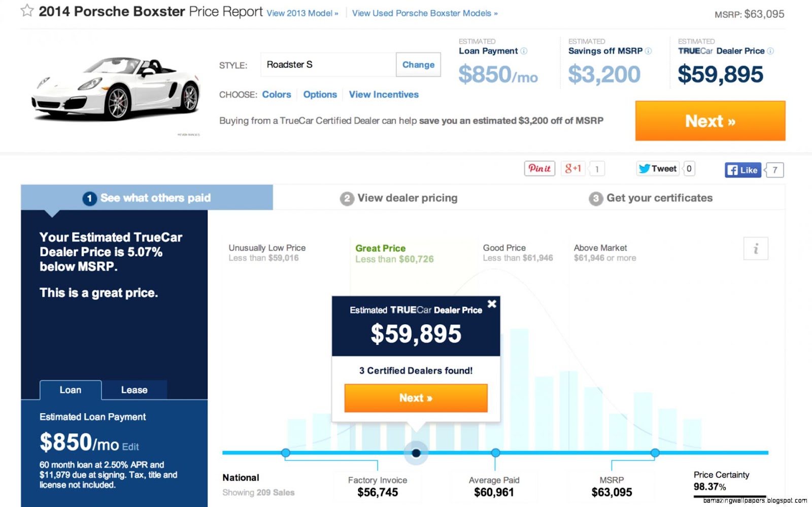Click the info icon beside Savings off MSRP
This screenshot has width=812, height=507.
(649, 51)
